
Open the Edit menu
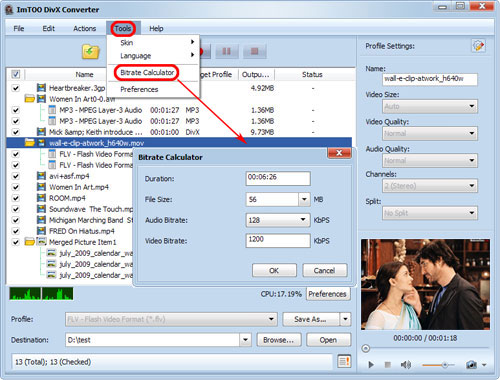click(48, 29)
